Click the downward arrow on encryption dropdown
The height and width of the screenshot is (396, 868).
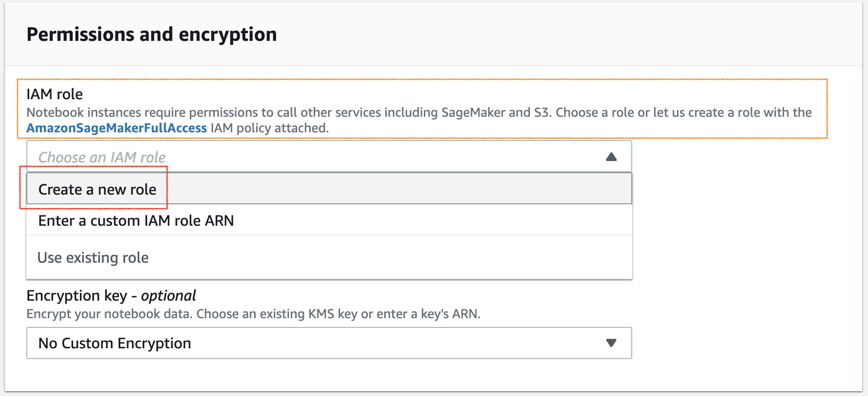pos(611,343)
